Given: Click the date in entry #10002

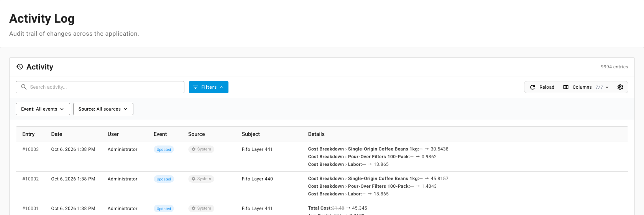Looking at the screenshot, I should [73, 179].
